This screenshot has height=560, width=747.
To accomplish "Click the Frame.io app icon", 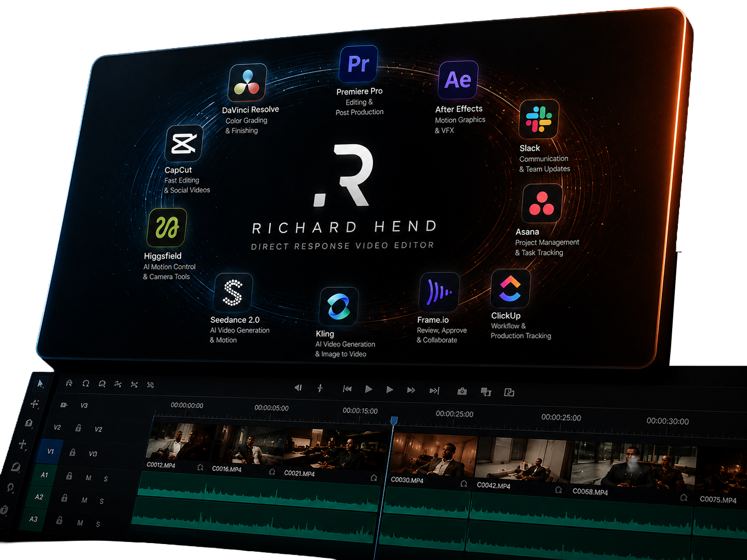I will [x=440, y=292].
